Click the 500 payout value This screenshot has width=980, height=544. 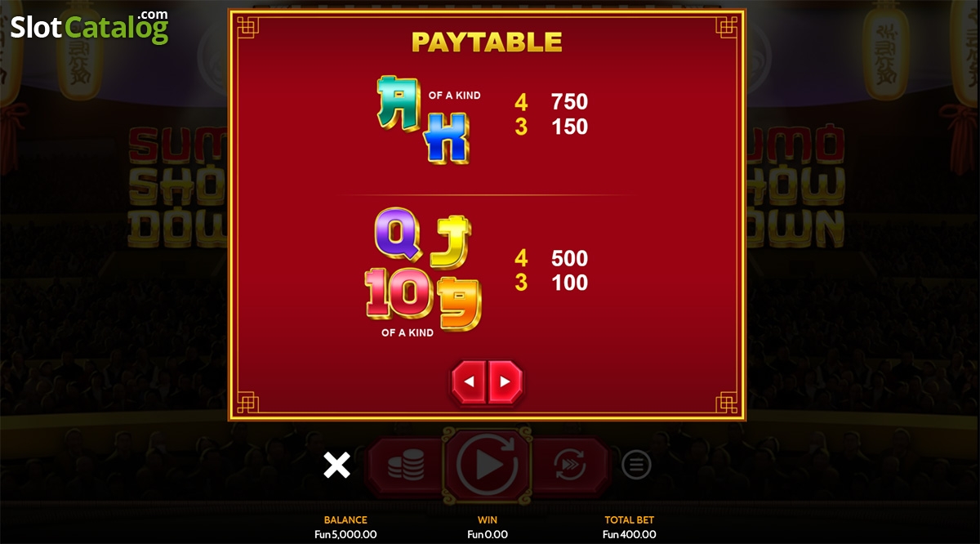(570, 259)
